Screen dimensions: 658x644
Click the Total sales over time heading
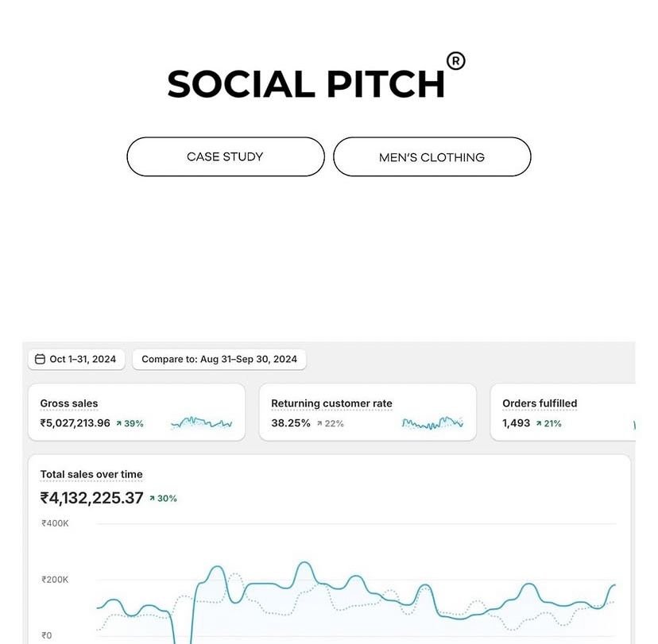point(91,474)
